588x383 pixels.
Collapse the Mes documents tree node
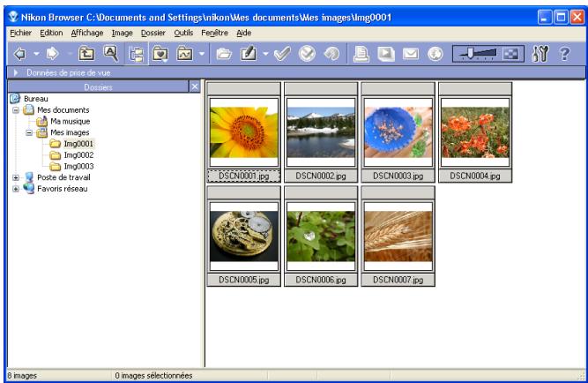point(16,110)
